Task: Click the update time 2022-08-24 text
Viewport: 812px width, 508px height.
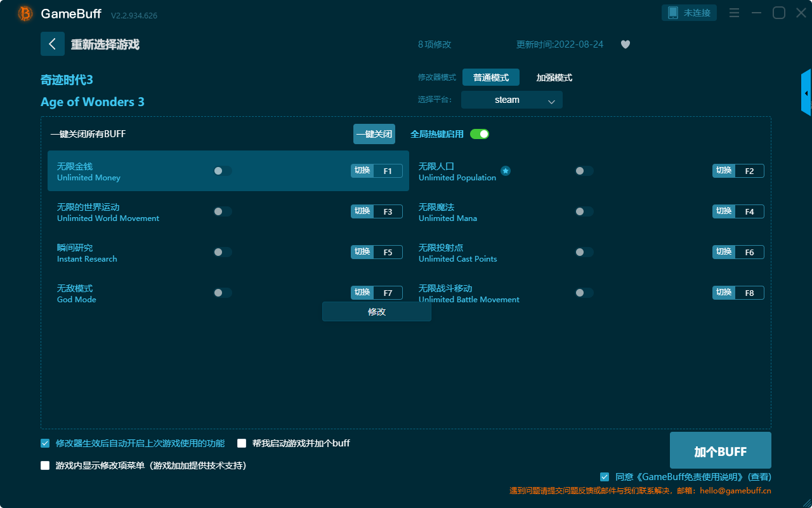Action: pos(560,44)
